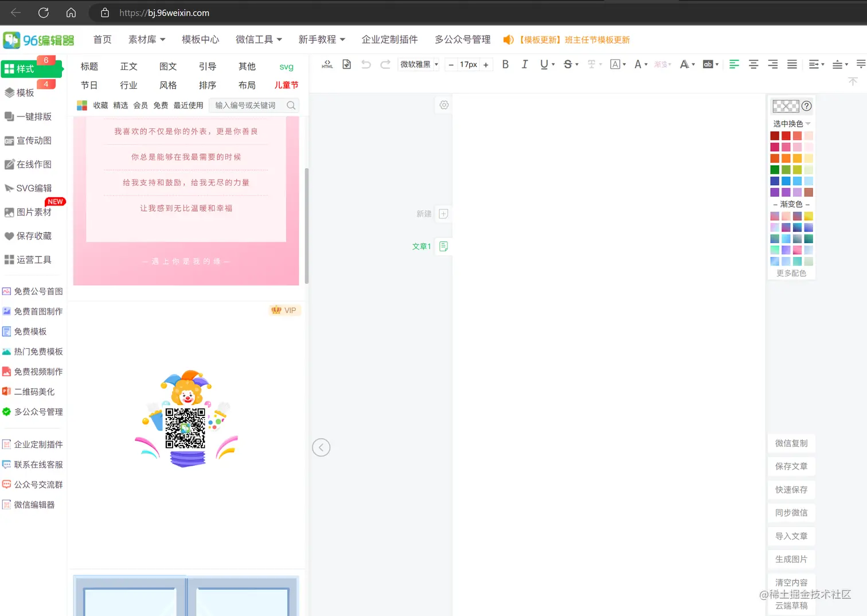The height and width of the screenshot is (616, 867).
Task: Open the text background ab dropdown
Action: pyautogui.click(x=710, y=64)
